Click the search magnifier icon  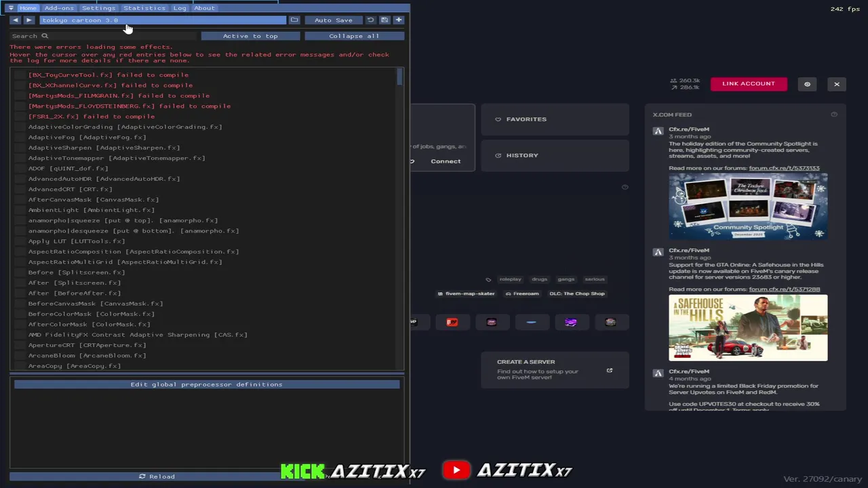(45, 36)
